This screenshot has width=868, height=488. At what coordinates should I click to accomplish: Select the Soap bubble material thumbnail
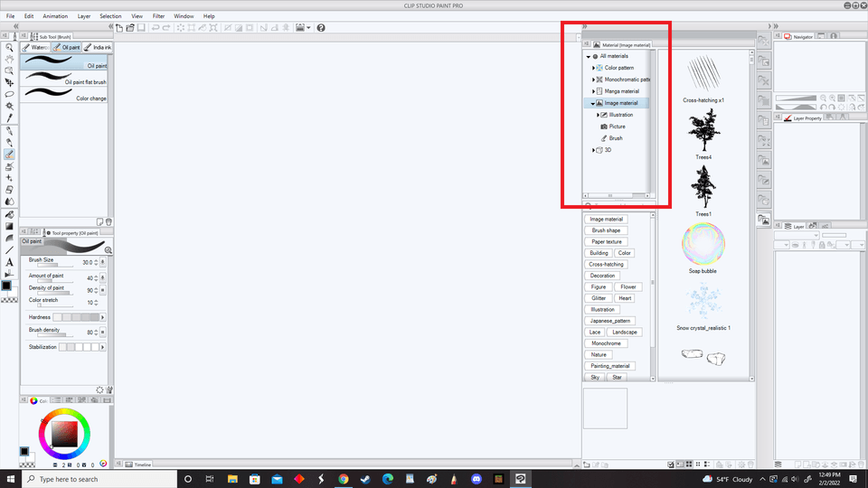[703, 244]
